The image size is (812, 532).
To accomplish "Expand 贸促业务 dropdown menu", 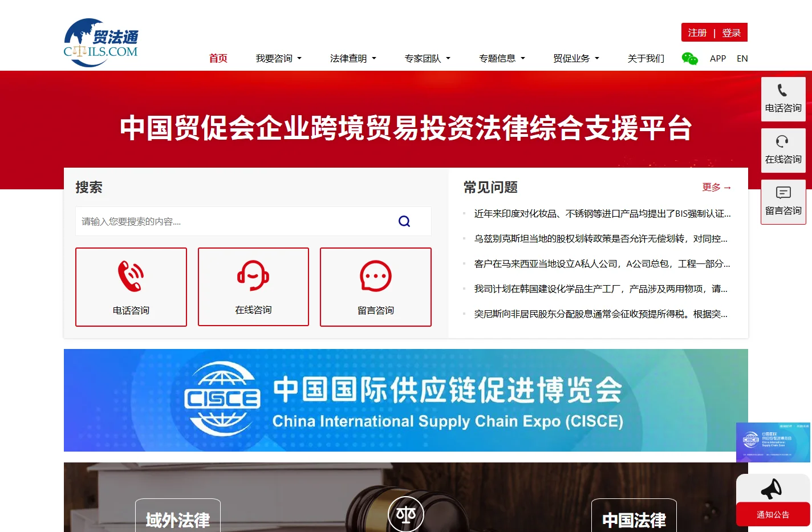I will coord(576,58).
